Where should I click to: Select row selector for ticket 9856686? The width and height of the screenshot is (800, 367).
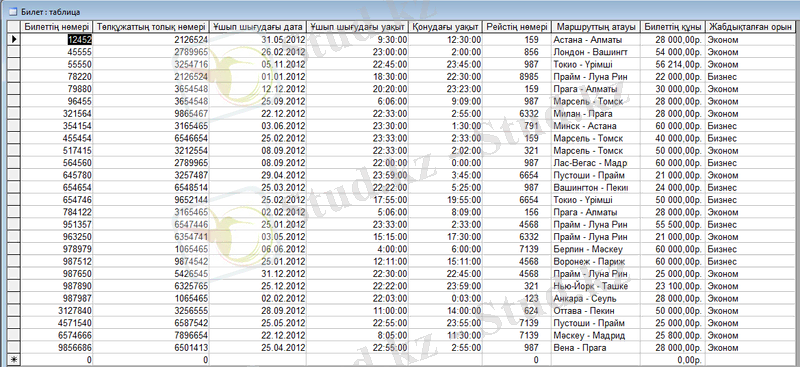[x=14, y=348]
